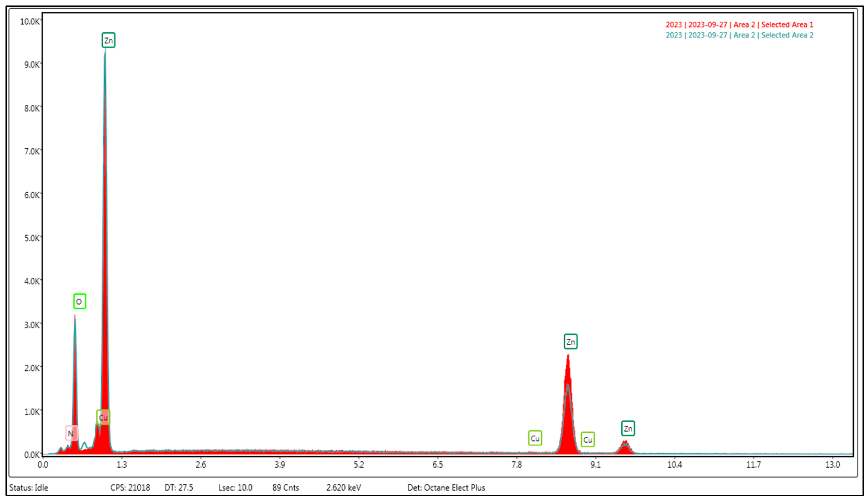The width and height of the screenshot is (868, 500).
Task: Click the DT: 27.5 dead time readout
Action: [x=179, y=488]
